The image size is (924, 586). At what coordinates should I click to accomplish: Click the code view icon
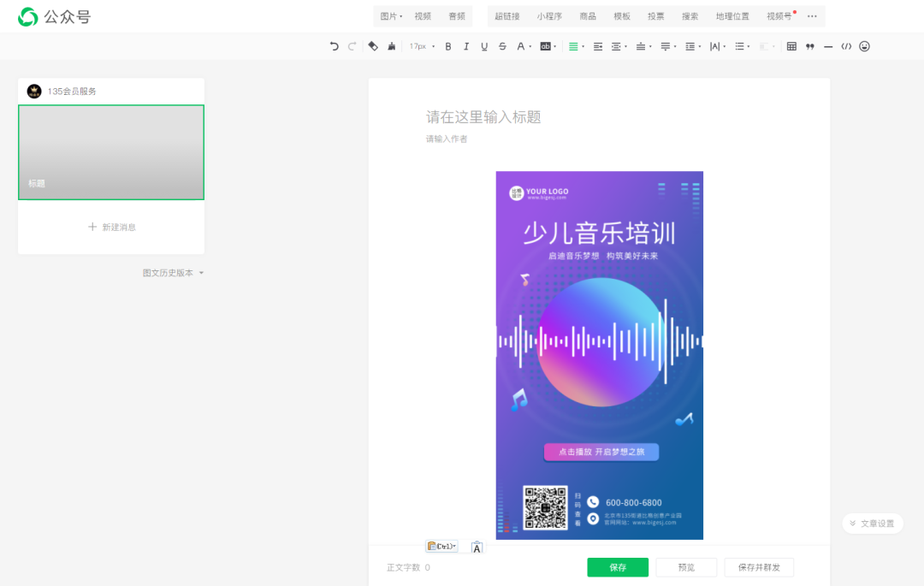846,46
